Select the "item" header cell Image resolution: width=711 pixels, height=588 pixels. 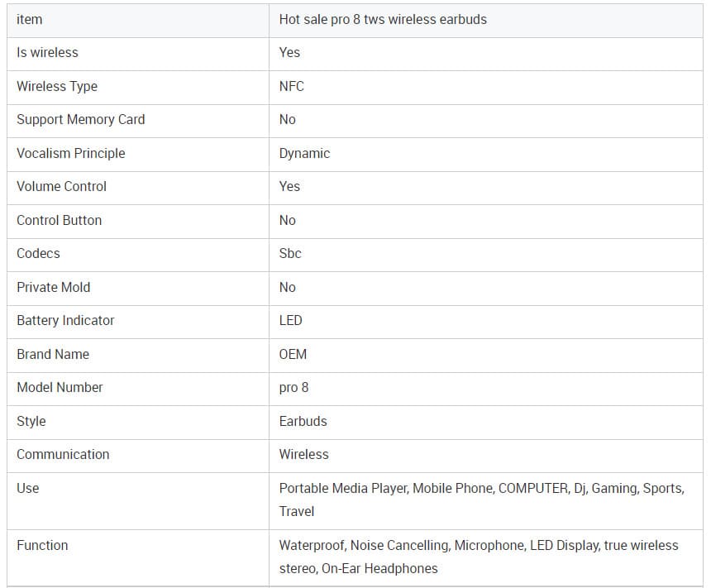click(x=29, y=19)
